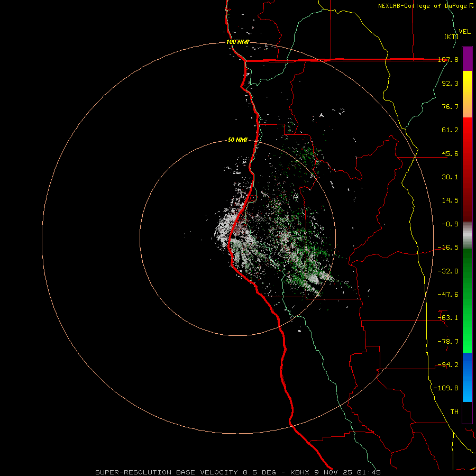Click the 30.1 velocity scale value
476x476 pixels.
click(x=450, y=177)
